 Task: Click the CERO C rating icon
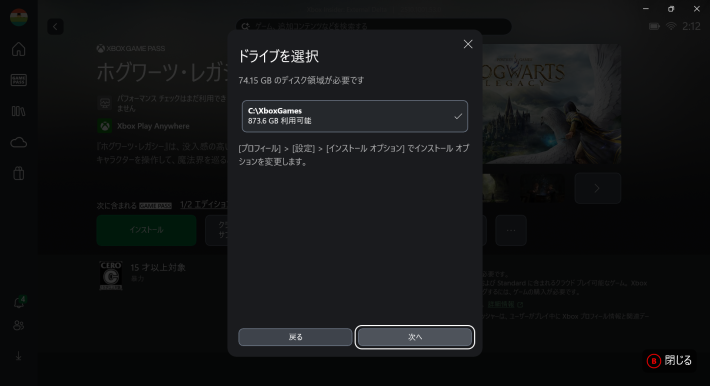pyautogui.click(x=111, y=275)
